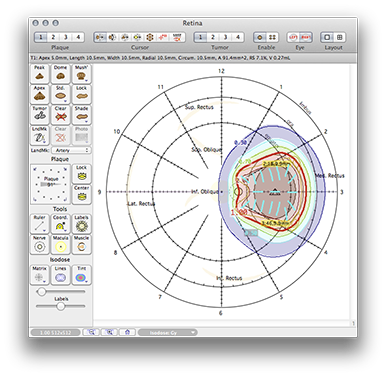Open the Isodose: Gy dropdown
This screenshot has width=386, height=377.
(168, 332)
